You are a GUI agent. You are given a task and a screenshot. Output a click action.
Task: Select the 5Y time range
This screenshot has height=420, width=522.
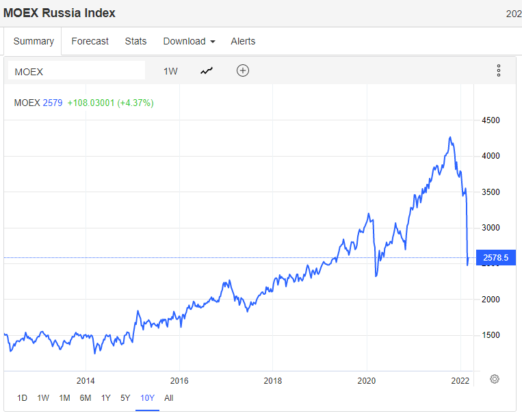125,397
